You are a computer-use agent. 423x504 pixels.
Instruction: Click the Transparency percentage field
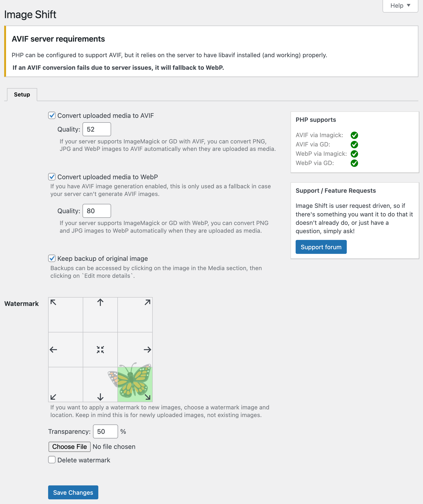pyautogui.click(x=105, y=431)
